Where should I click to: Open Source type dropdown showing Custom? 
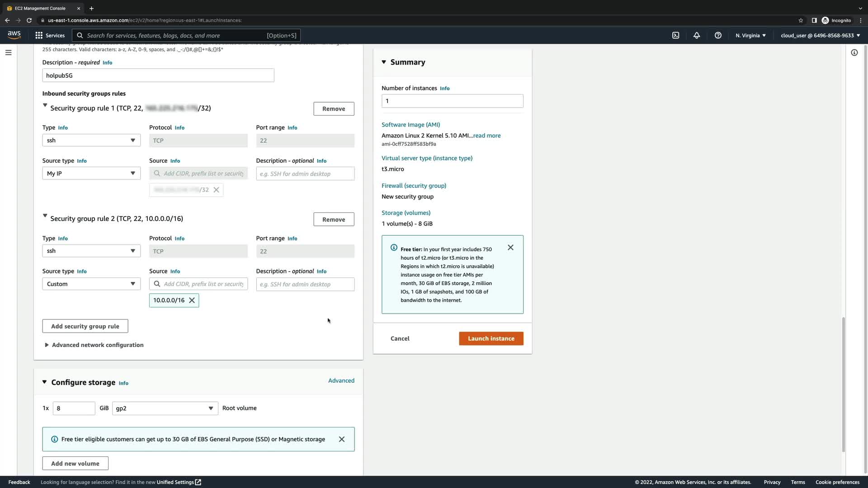[91, 284]
